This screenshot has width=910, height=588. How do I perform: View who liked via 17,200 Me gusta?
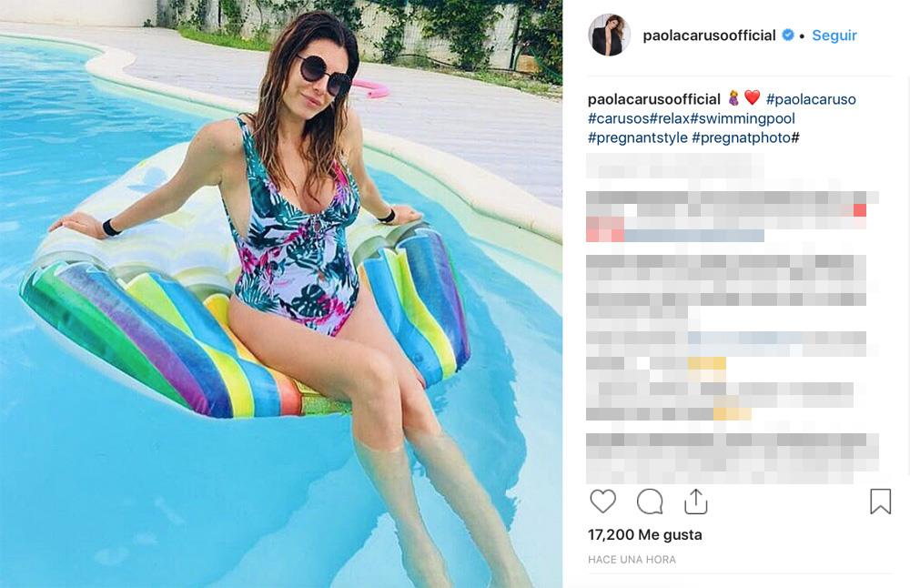point(645,534)
